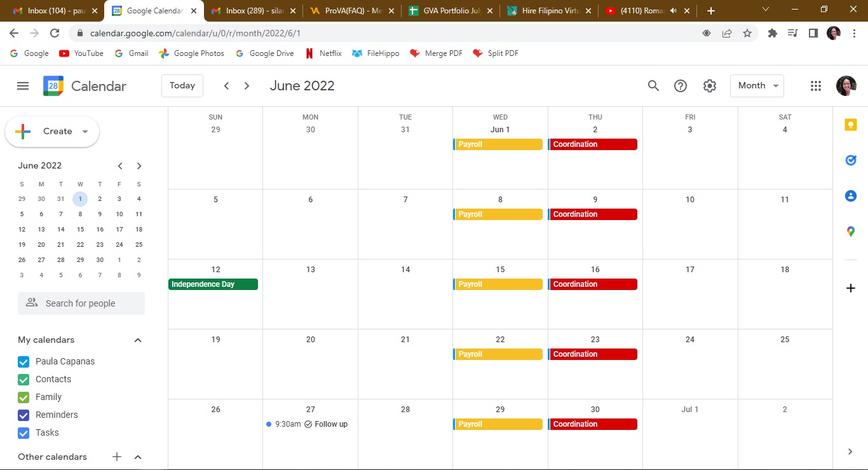Open Chrome media controls icon

[792, 33]
